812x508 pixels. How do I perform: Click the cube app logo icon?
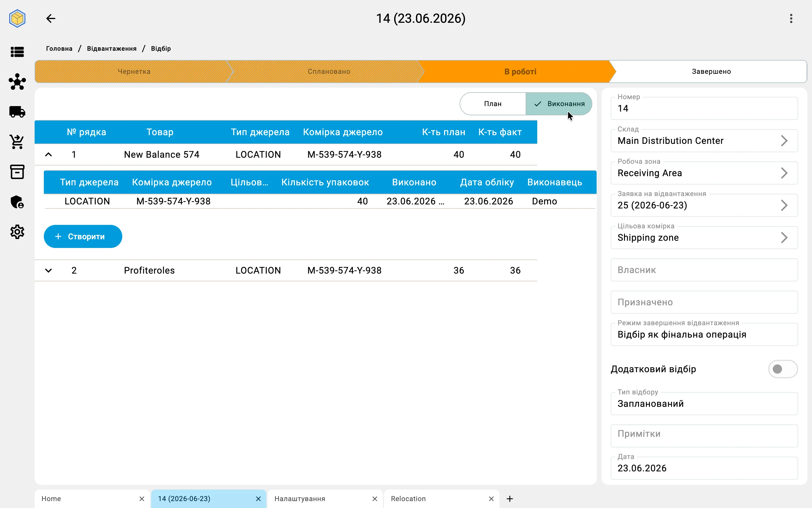pos(17,18)
